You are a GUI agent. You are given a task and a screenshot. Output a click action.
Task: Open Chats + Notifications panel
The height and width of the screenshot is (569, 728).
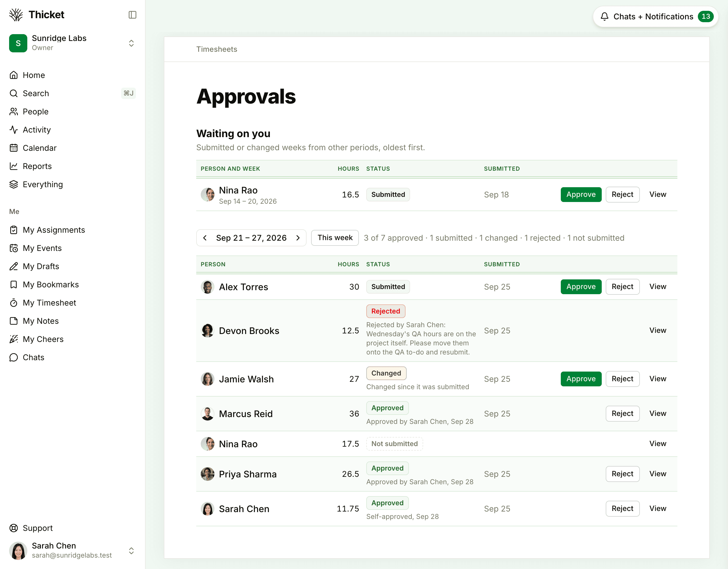655,16
